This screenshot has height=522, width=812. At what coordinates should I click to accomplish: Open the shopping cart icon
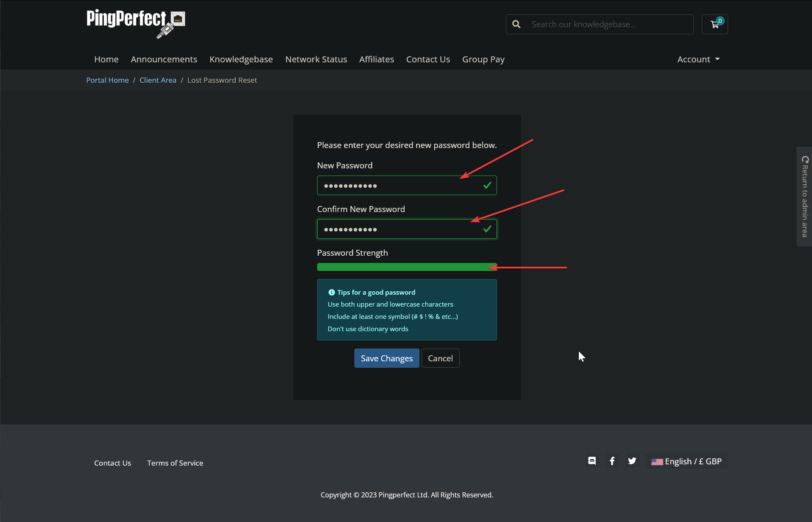coord(715,25)
